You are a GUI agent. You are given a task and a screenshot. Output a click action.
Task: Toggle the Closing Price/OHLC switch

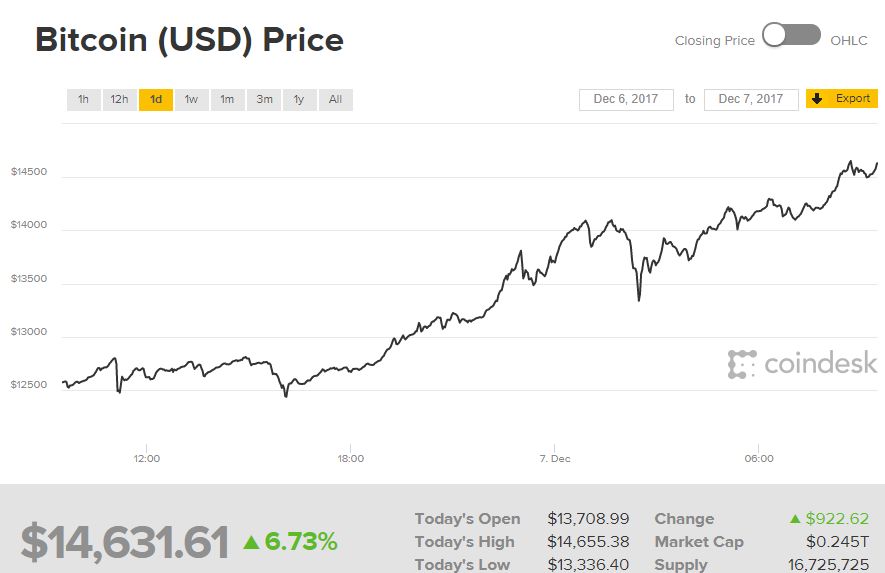(x=791, y=36)
